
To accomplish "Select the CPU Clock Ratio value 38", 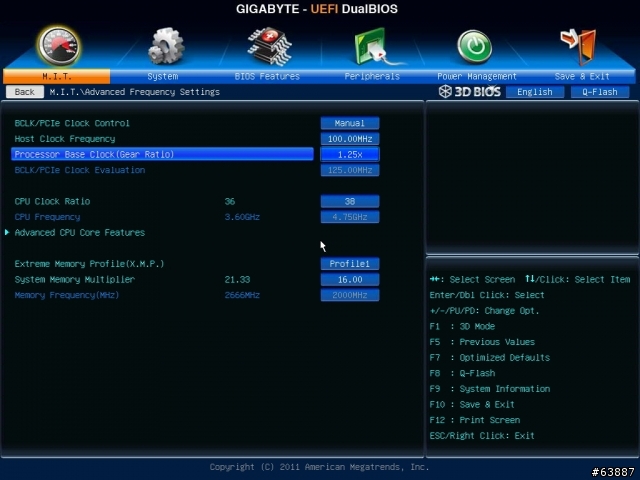I will point(350,201).
